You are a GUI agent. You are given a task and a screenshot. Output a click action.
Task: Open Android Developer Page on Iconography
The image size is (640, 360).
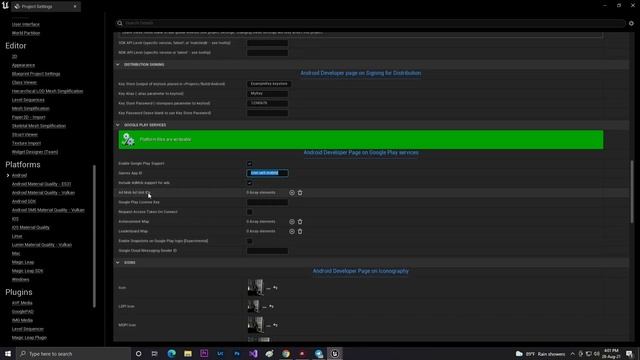point(360,271)
